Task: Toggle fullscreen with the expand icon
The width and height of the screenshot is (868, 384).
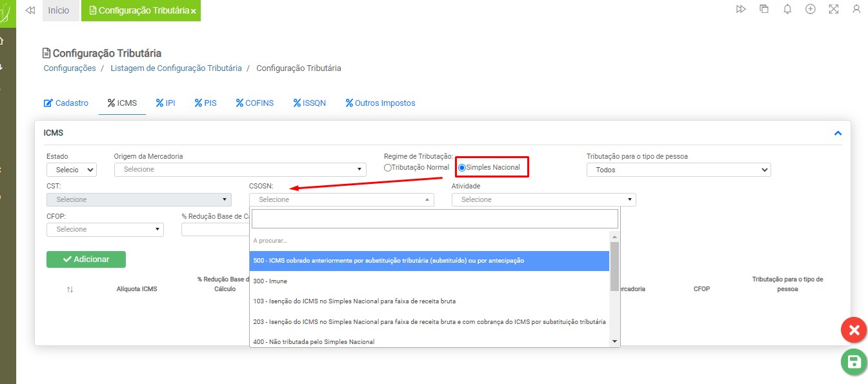Action: [x=833, y=9]
